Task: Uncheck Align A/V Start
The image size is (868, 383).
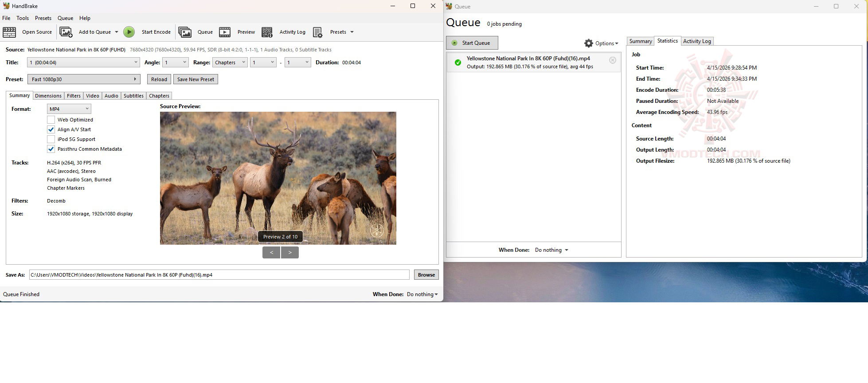Action: [51, 129]
